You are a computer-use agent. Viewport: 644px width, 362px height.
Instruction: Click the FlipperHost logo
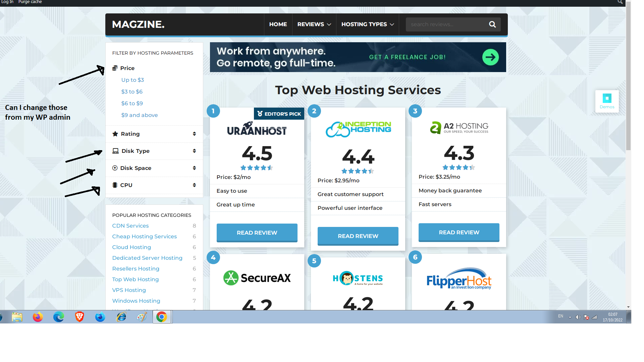(459, 279)
